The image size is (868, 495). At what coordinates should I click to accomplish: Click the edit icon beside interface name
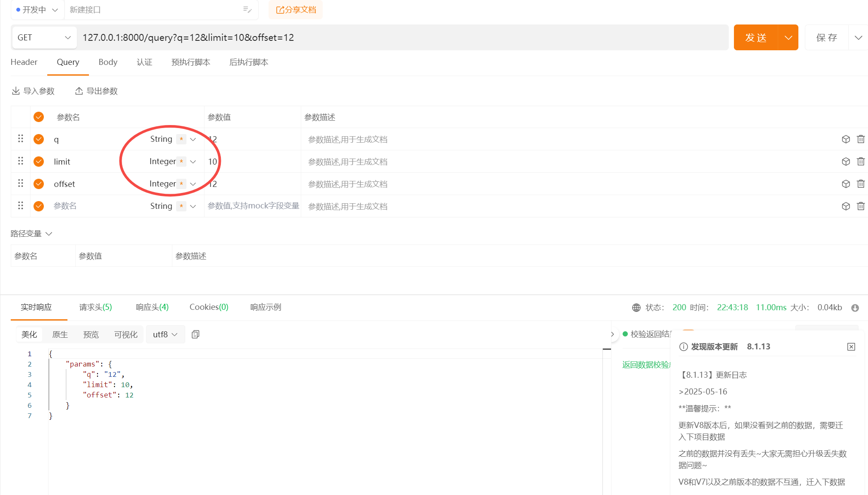point(247,9)
